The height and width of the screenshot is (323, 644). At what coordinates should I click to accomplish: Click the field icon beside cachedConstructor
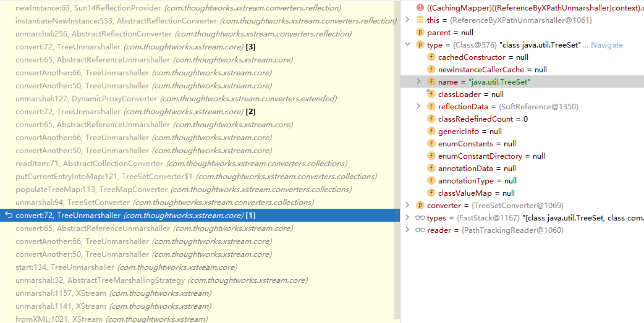coord(431,57)
